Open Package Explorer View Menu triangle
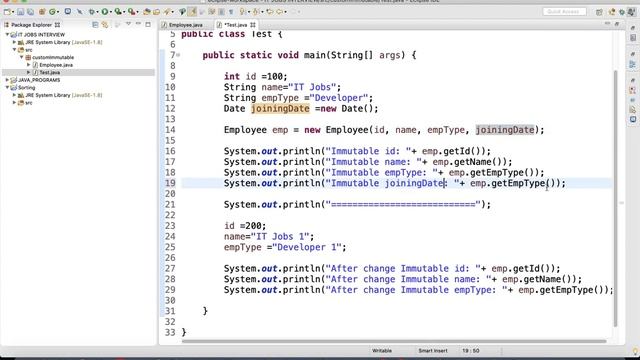The image size is (640, 360). pos(128,24)
